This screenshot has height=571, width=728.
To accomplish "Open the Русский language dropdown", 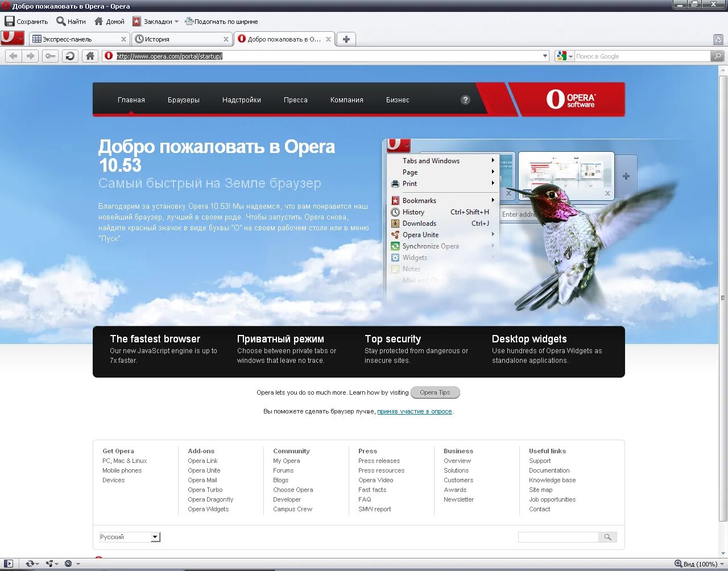I will 130,537.
